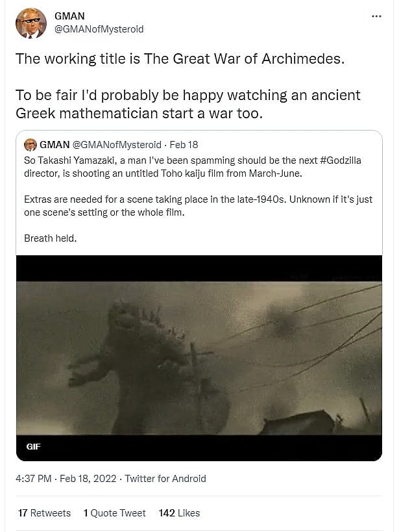Play the Godzilla GIF thumbnail
This screenshot has height=532, width=399.
pyautogui.click(x=199, y=358)
